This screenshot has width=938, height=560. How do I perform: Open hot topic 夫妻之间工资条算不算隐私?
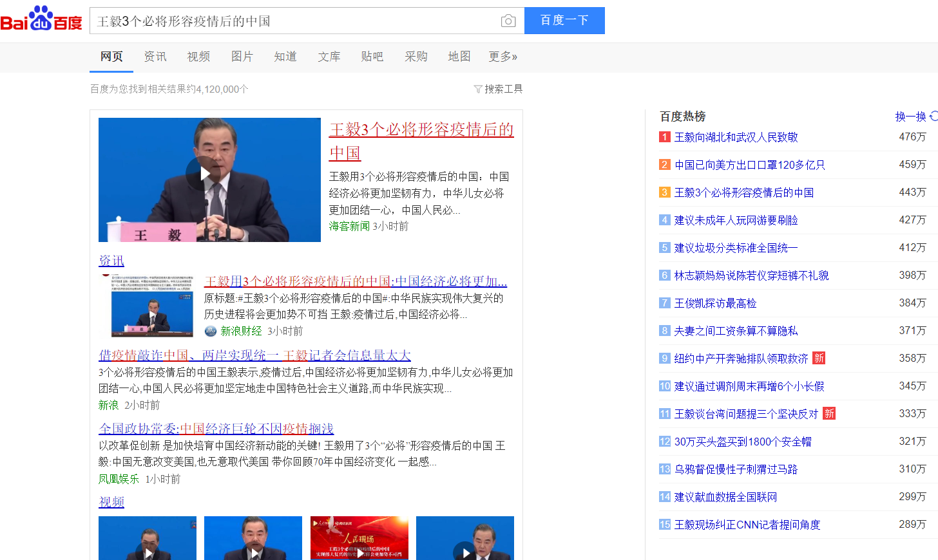(736, 331)
